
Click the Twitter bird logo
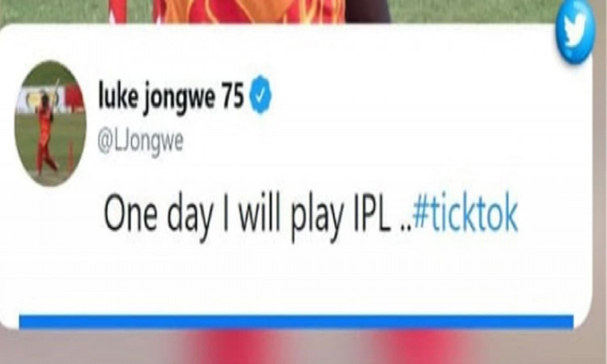(575, 31)
